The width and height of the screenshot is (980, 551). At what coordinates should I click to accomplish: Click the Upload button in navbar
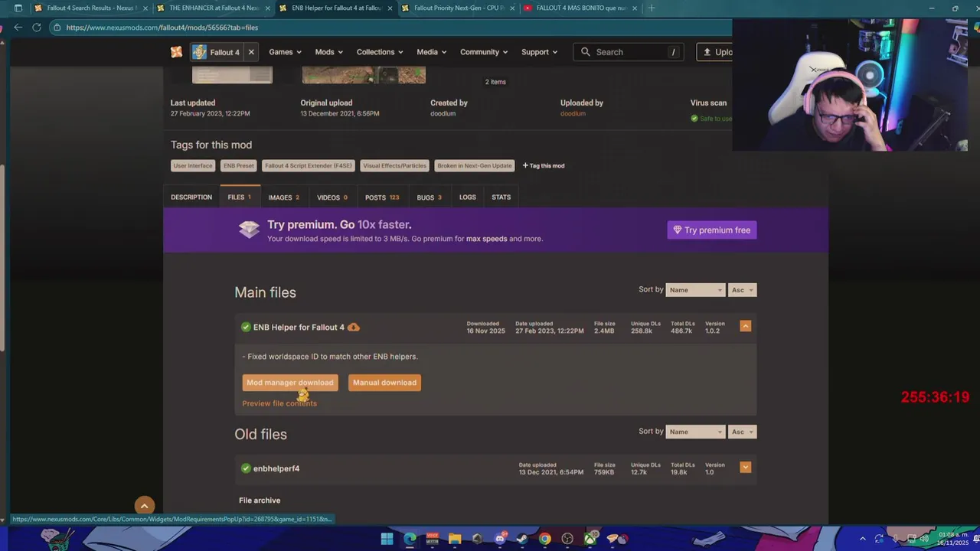[x=714, y=52]
